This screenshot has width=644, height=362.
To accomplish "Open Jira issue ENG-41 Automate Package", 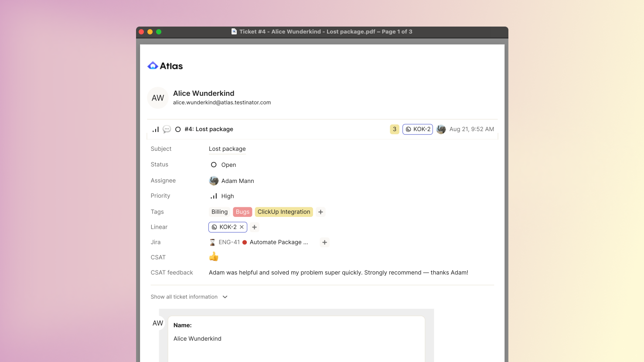I will click(259, 242).
